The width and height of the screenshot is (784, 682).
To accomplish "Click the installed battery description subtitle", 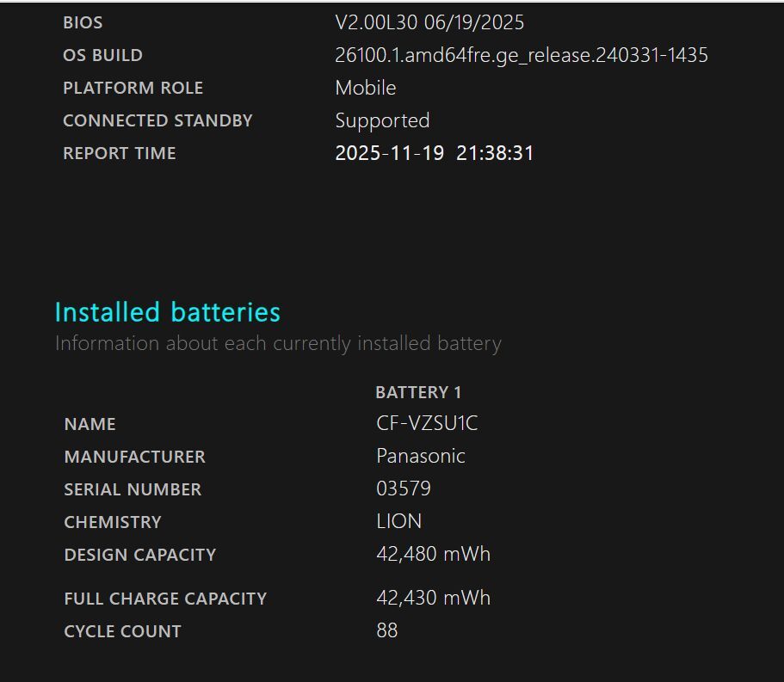I will (277, 344).
